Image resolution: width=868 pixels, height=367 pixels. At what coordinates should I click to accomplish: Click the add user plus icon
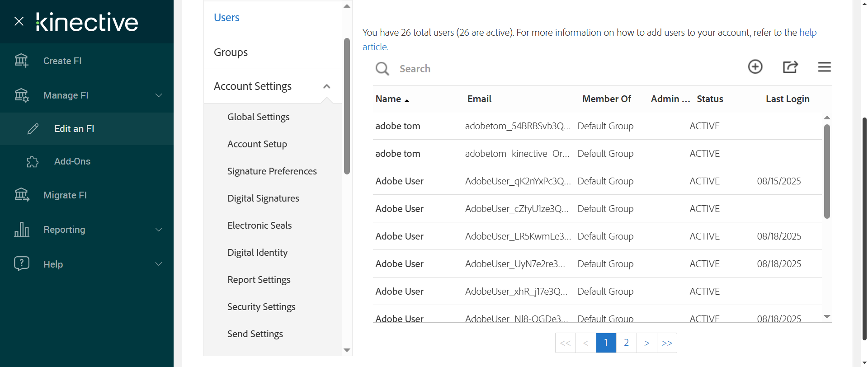(x=755, y=67)
